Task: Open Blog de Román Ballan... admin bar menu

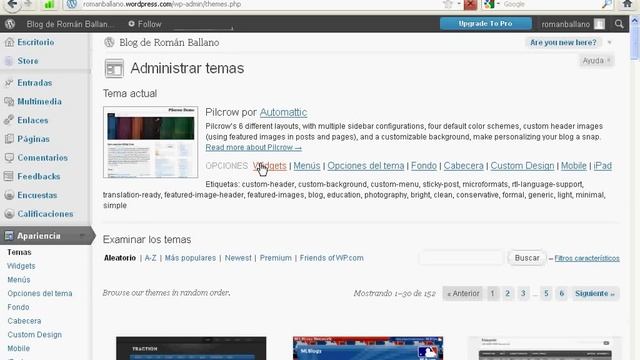Action: (x=70, y=24)
